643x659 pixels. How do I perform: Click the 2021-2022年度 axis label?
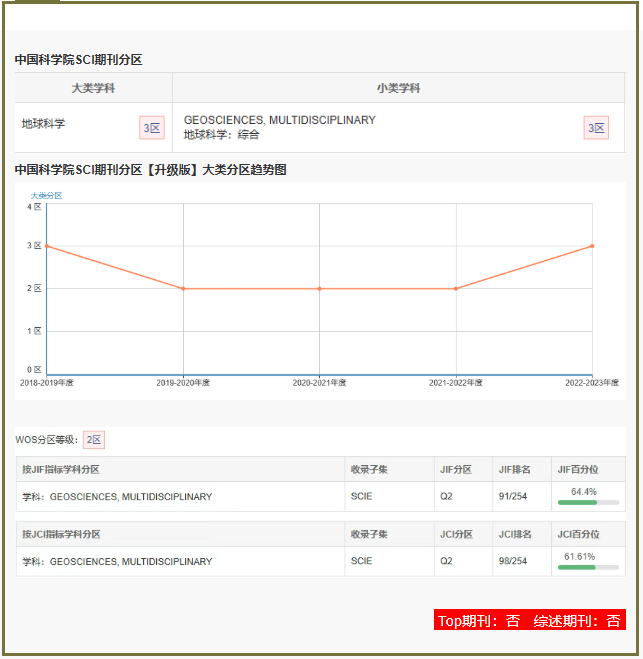point(456,383)
